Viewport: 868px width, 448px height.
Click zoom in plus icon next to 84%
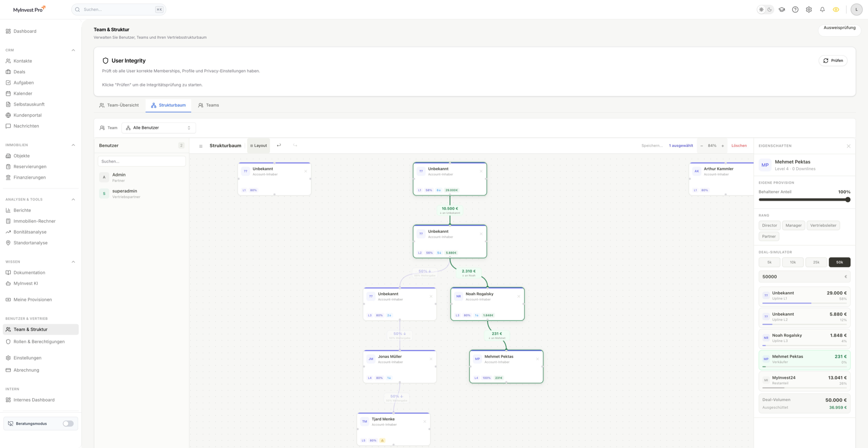click(x=723, y=146)
